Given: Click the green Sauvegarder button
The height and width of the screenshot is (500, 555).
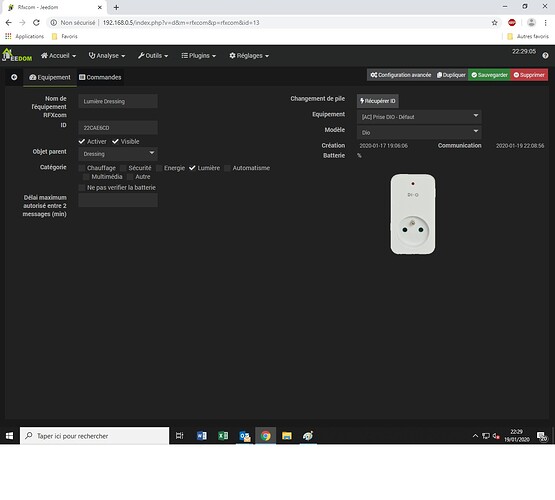Looking at the screenshot, I should 490,75.
